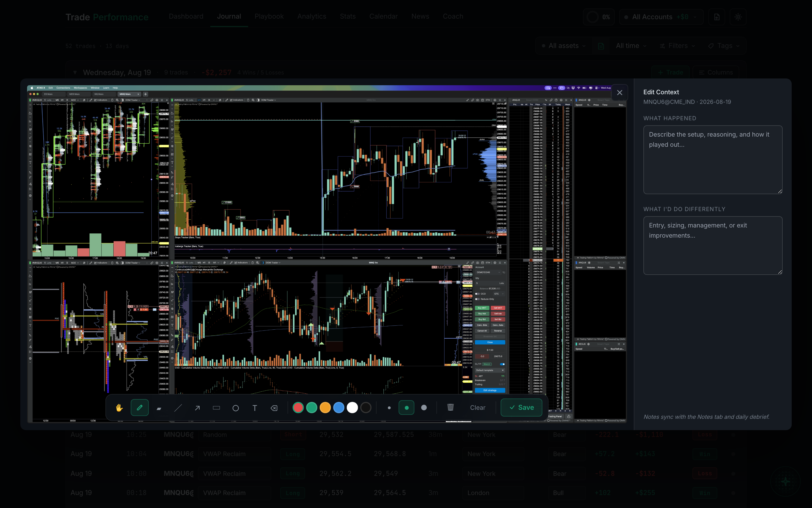812x508 pixels.
Task: Open the News tab
Action: pos(420,16)
